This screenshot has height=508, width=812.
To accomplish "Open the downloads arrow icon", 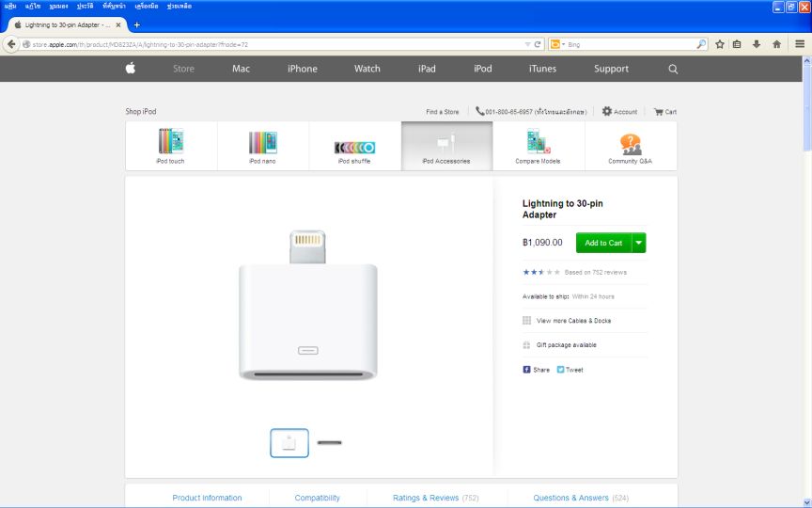I will [x=756, y=44].
